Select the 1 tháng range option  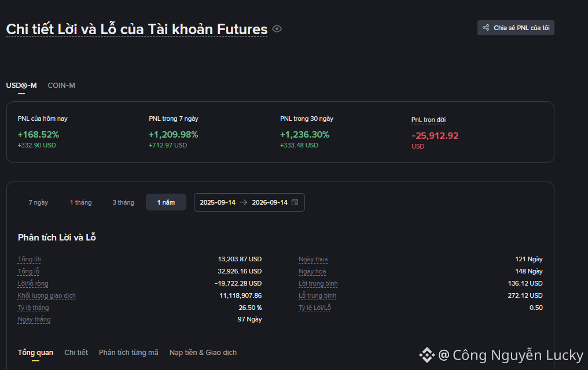[x=80, y=202]
